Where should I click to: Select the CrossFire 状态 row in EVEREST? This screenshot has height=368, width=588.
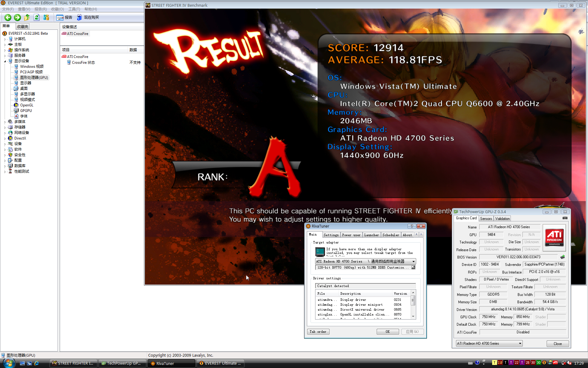(x=101, y=63)
